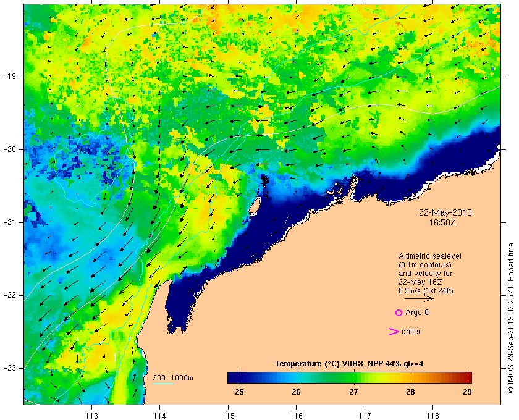Click the 16:50Z time label
Screen dimensions: 519x420
point(442,222)
